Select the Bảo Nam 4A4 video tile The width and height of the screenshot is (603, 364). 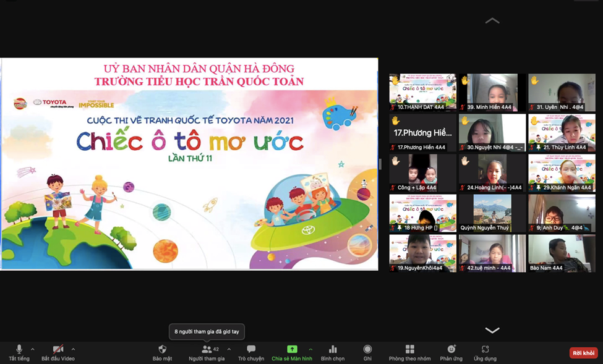pos(562,253)
